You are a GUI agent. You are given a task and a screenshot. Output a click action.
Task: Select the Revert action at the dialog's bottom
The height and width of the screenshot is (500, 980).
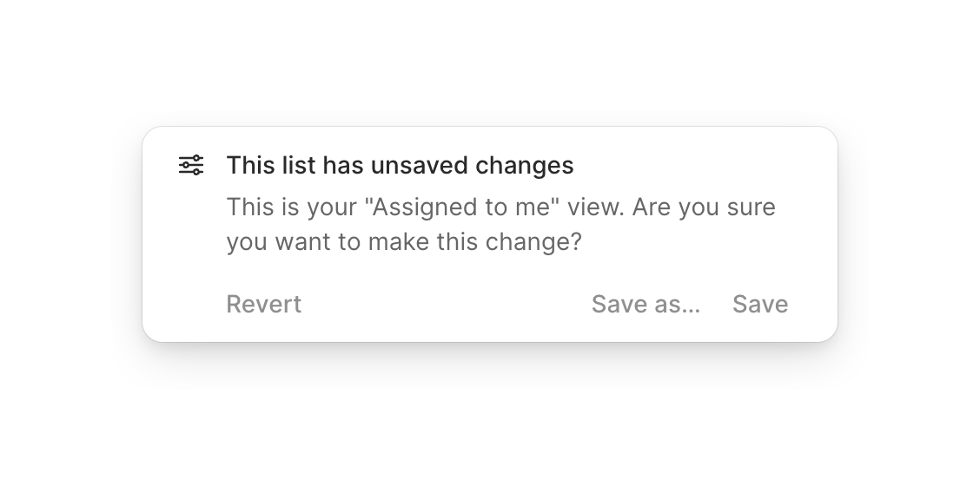(264, 304)
